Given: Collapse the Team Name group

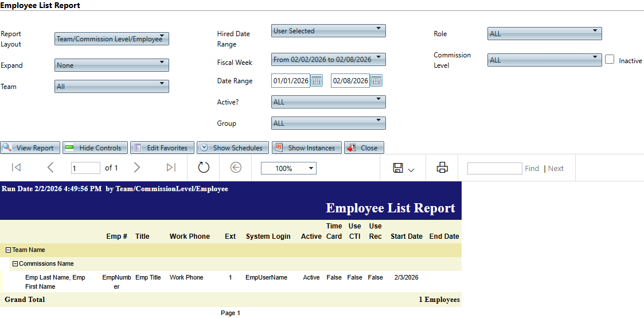Looking at the screenshot, I should pyautogui.click(x=9, y=250).
